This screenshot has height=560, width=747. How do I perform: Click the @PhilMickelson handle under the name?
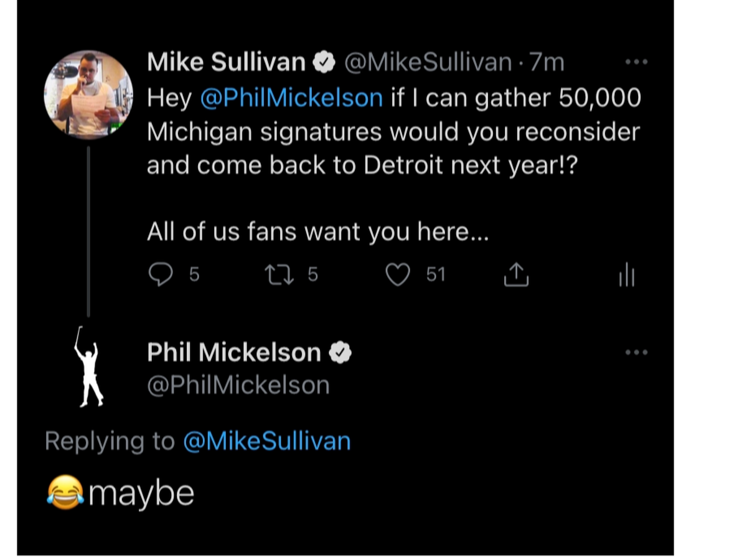(x=238, y=386)
